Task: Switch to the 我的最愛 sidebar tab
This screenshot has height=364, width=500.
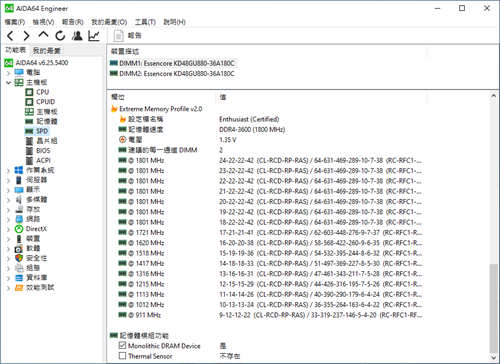Action: point(46,51)
